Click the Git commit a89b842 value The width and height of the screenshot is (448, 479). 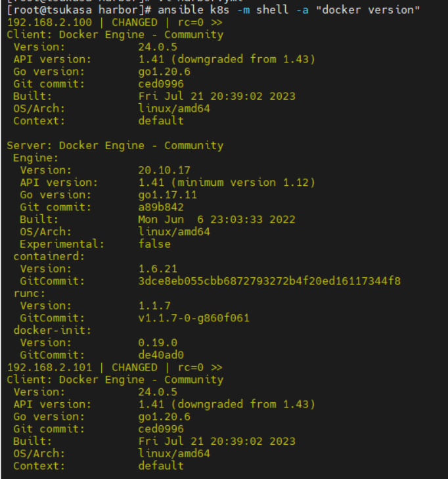click(x=161, y=207)
